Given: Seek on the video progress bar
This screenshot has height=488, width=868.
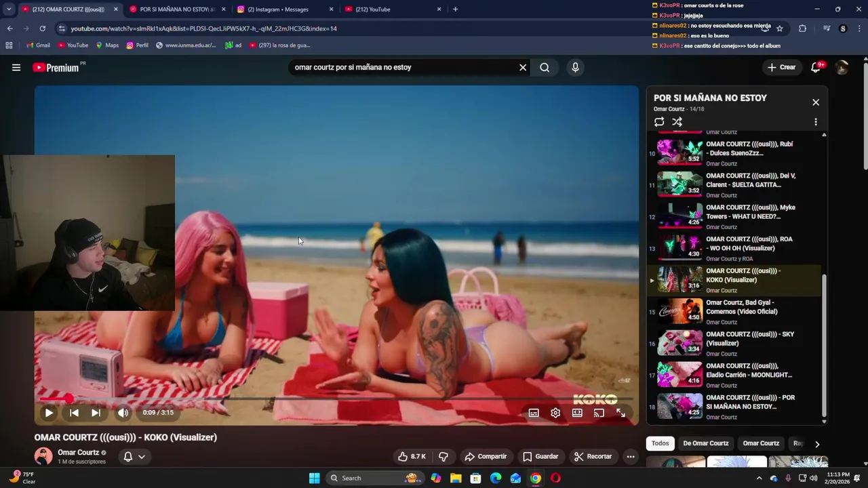Looking at the screenshot, I should 336,399.
